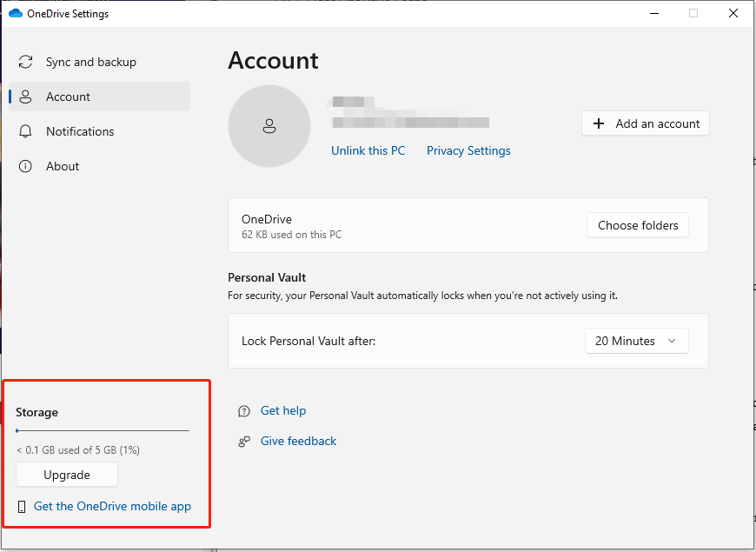Click the Give feedback icon

click(244, 442)
